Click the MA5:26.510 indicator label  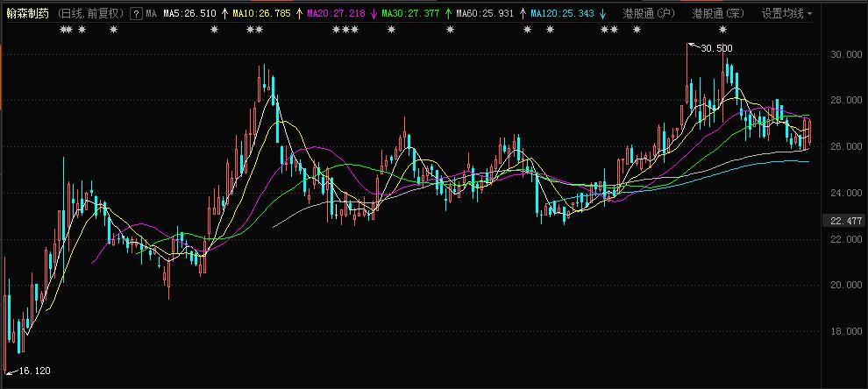190,13
